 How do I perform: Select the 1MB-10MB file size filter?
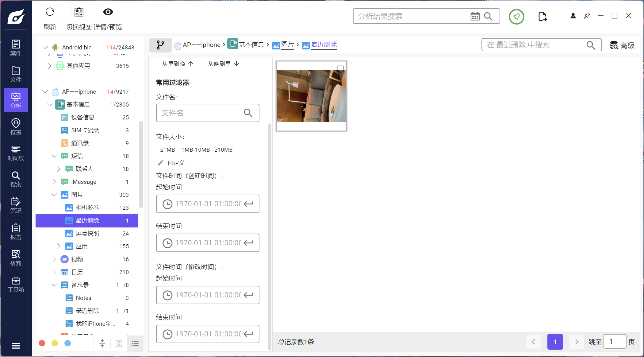pos(196,150)
